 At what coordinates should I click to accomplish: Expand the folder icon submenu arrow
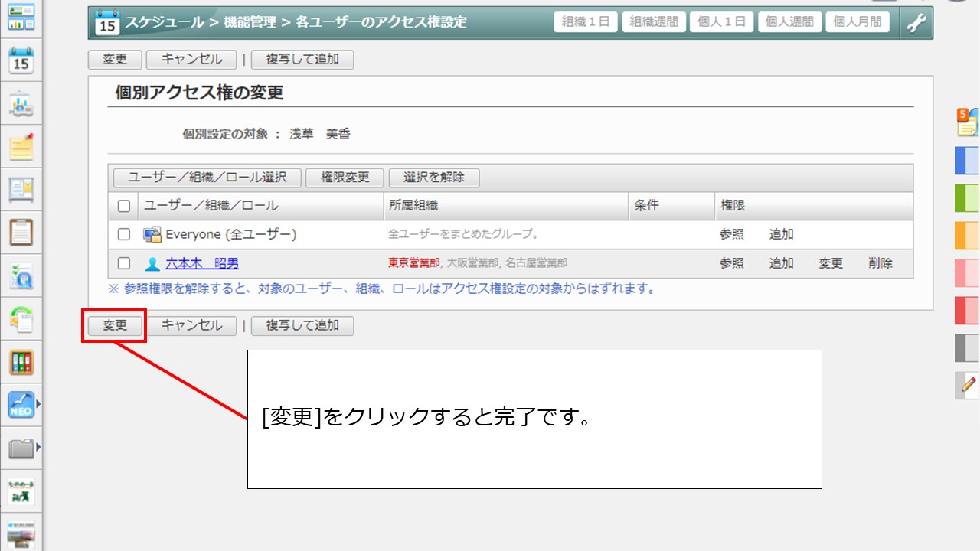click(38, 446)
